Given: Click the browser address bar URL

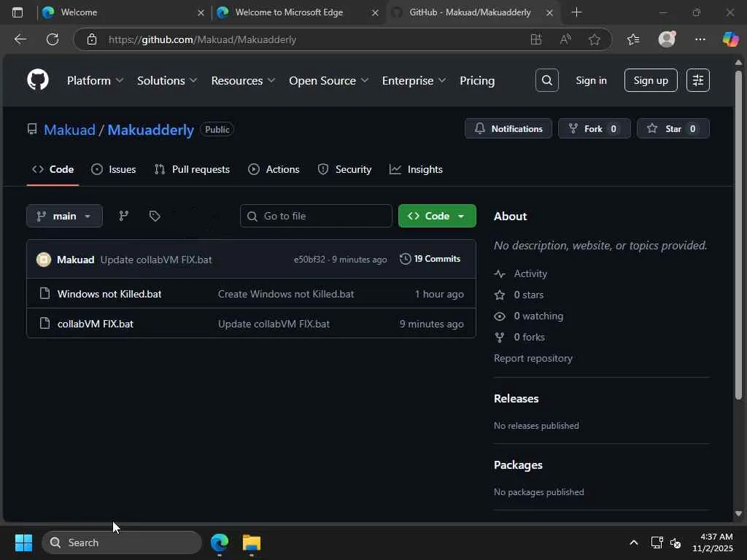Looking at the screenshot, I should click(202, 39).
